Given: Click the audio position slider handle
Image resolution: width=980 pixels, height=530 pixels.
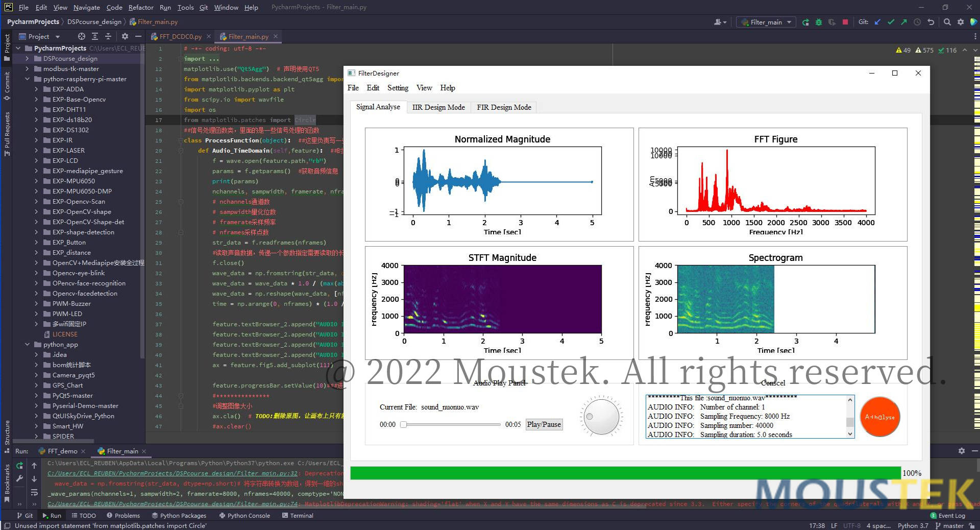Looking at the screenshot, I should pyautogui.click(x=403, y=424).
